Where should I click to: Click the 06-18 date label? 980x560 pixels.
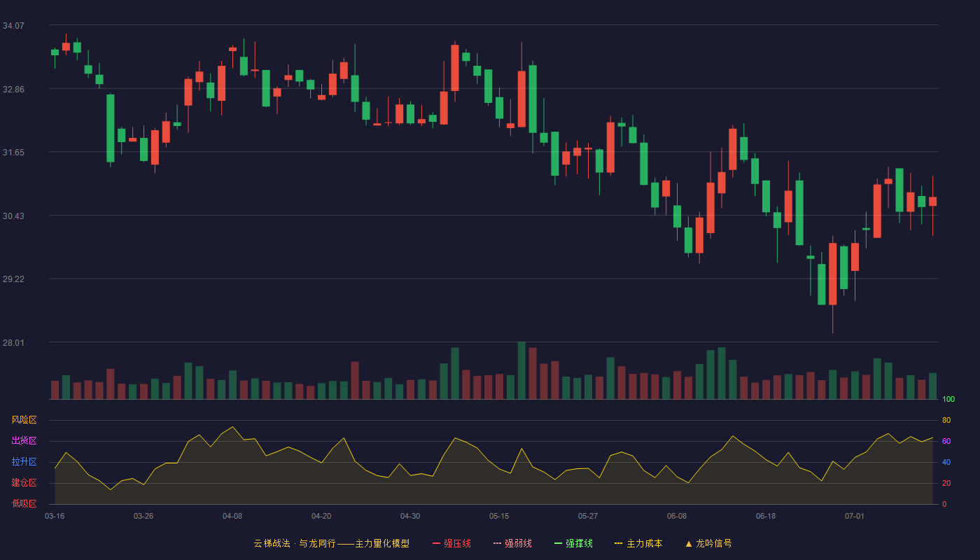point(766,516)
